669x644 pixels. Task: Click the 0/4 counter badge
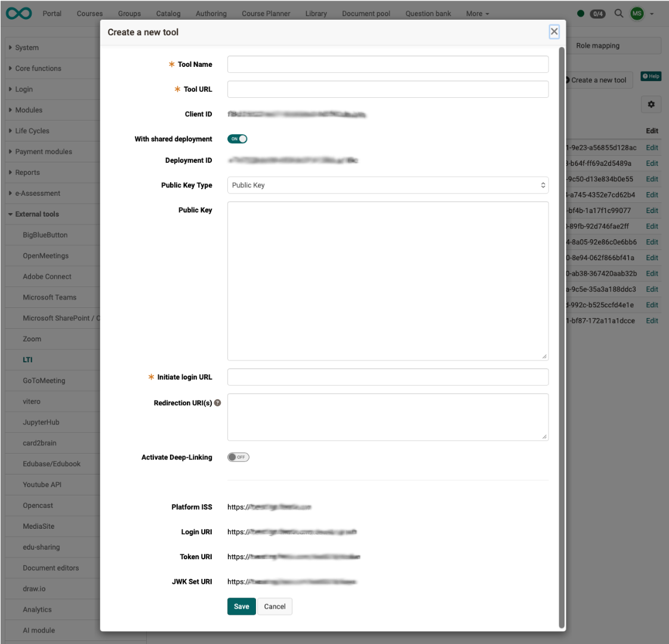598,13
